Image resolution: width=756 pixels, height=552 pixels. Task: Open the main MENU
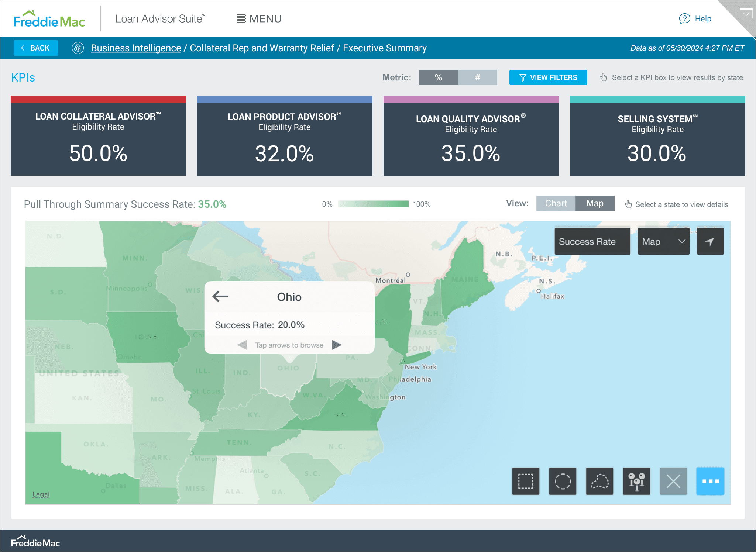tap(259, 19)
